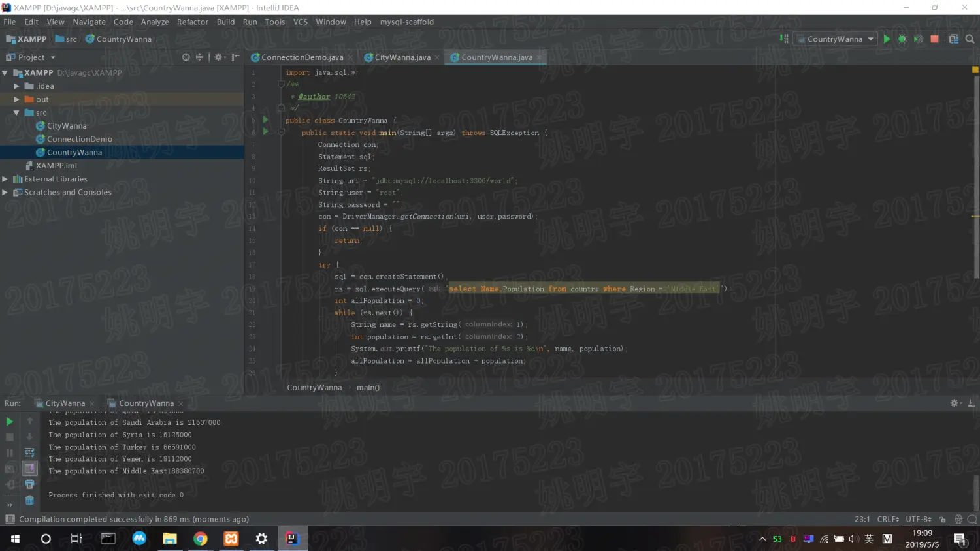The image size is (980, 551).
Task: Show more Run panel actions chevrons
Action: point(9,504)
